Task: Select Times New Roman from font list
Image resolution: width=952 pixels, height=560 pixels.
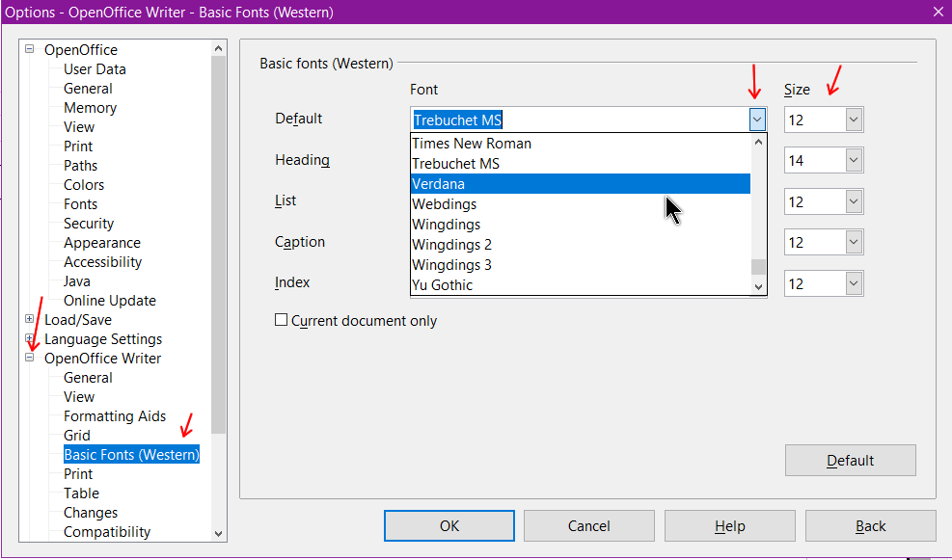Action: pyautogui.click(x=581, y=144)
